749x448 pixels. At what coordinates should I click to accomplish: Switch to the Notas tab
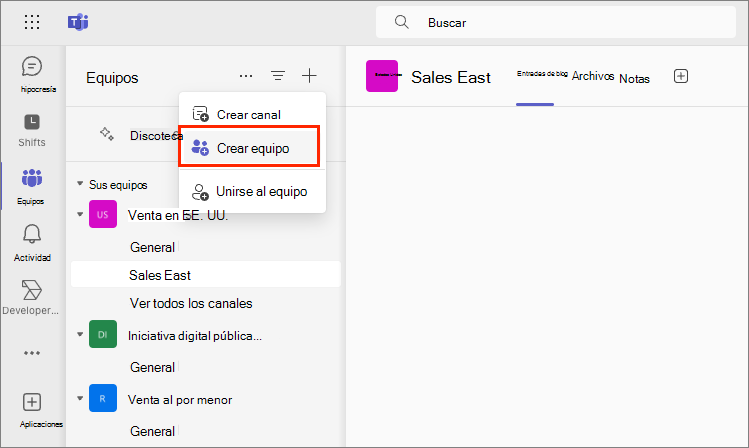(634, 78)
